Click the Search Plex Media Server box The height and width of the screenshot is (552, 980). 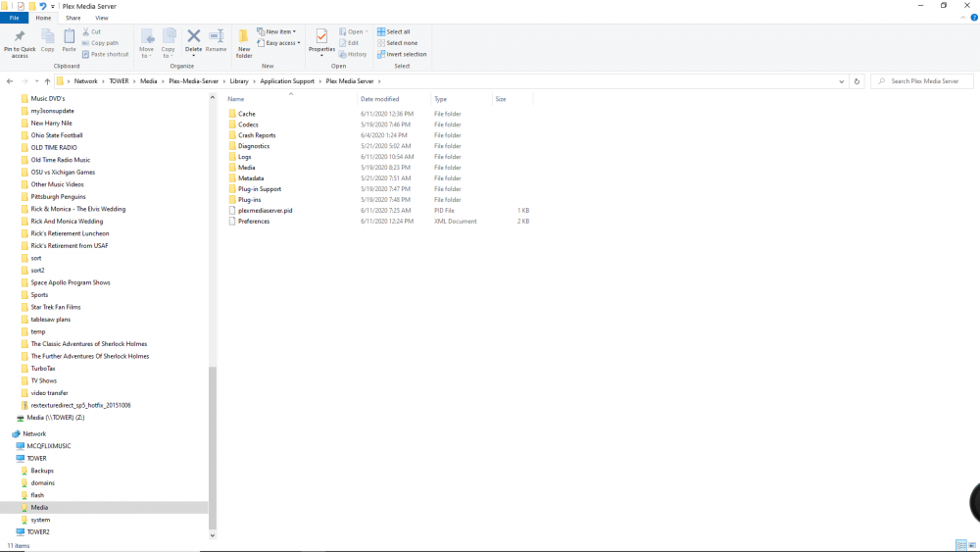(x=922, y=81)
